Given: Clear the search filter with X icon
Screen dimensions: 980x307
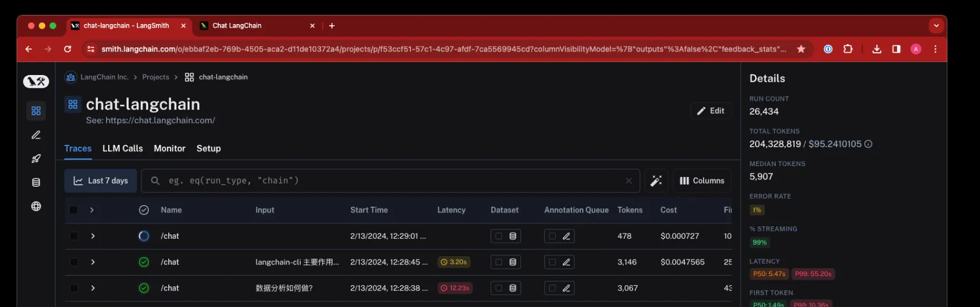Looking at the screenshot, I should pyautogui.click(x=629, y=180).
